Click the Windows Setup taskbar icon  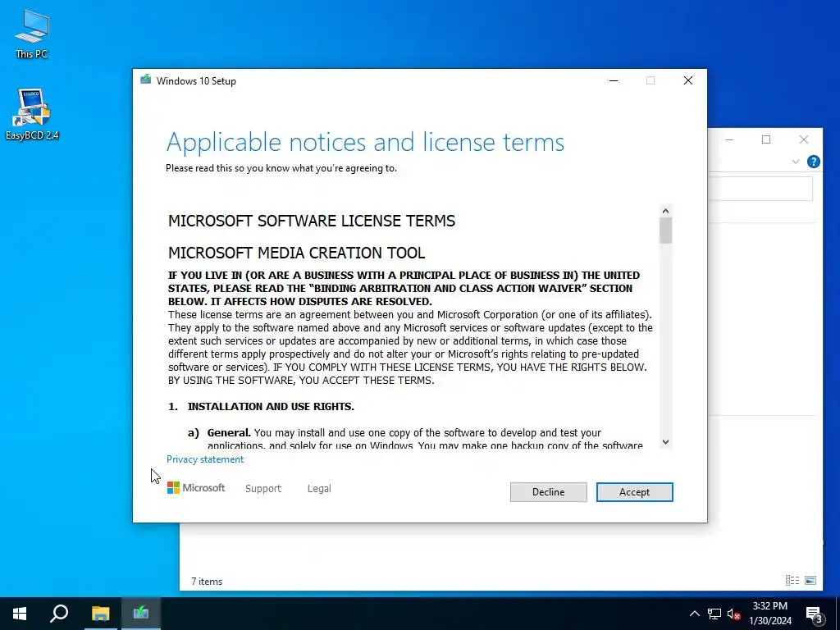coord(141,614)
